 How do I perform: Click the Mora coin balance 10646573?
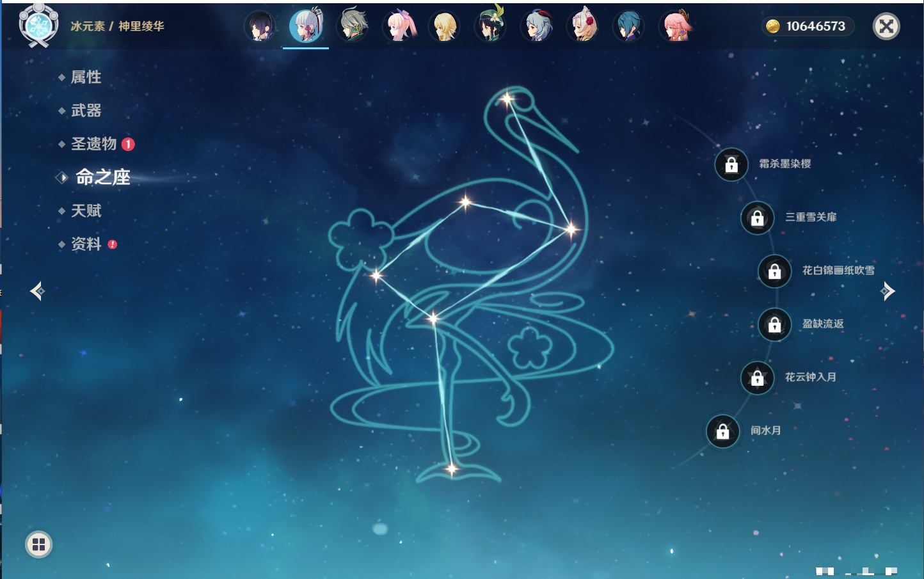coord(808,26)
